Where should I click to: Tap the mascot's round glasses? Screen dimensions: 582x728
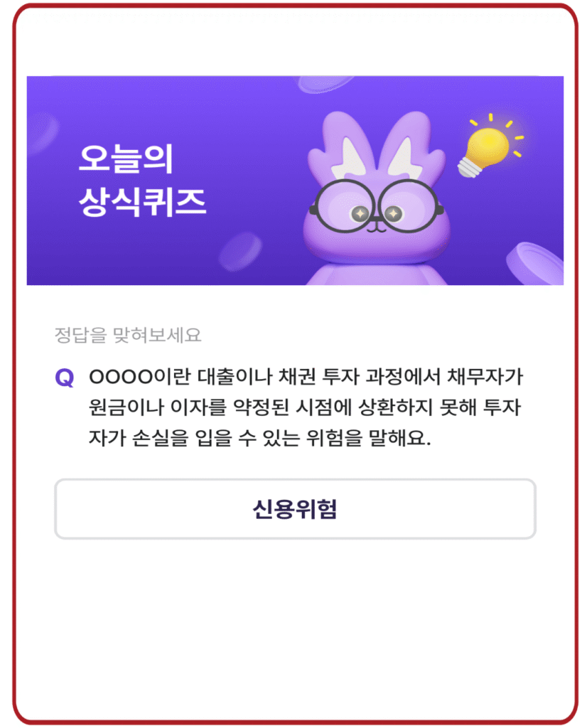(x=376, y=206)
